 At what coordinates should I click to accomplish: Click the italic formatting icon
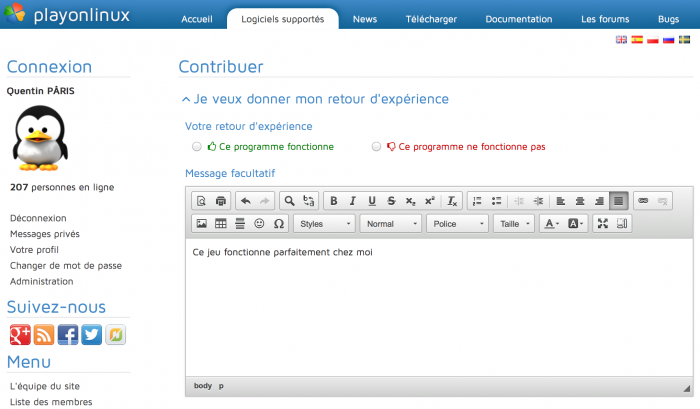[x=352, y=201]
